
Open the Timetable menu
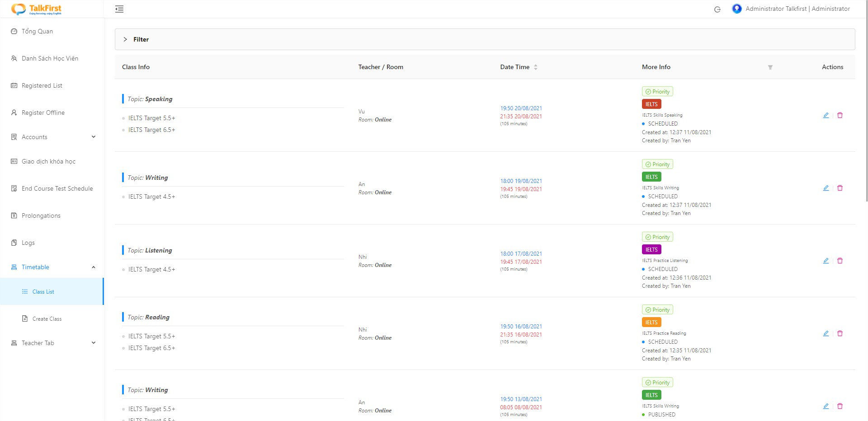click(x=52, y=267)
